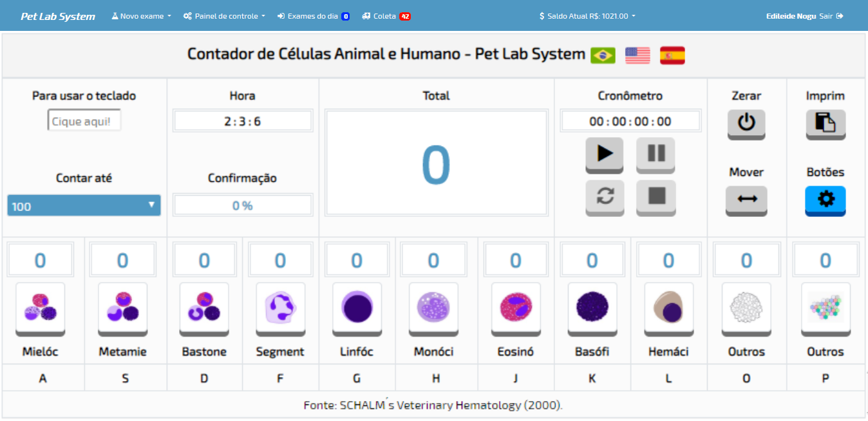Click the Eosinófilo cell image button
The height and width of the screenshot is (421, 868).
tap(515, 308)
